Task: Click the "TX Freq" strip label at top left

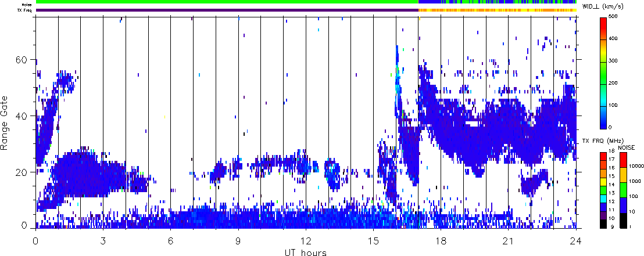Action: (26, 10)
